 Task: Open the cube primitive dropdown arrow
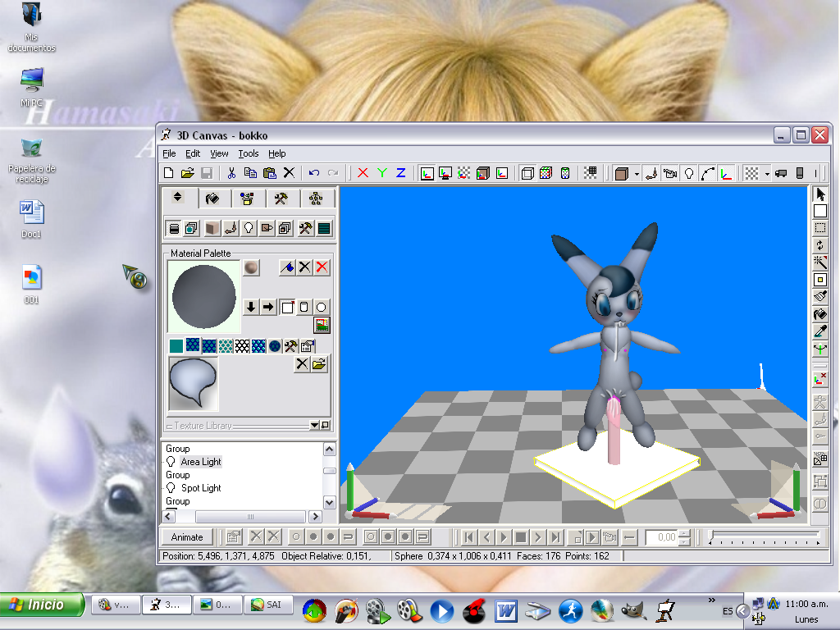tap(636, 174)
